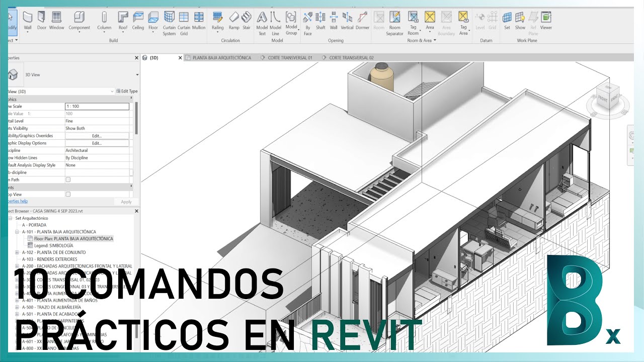Close the Project Browser panel
644x362 pixels.
(136, 211)
